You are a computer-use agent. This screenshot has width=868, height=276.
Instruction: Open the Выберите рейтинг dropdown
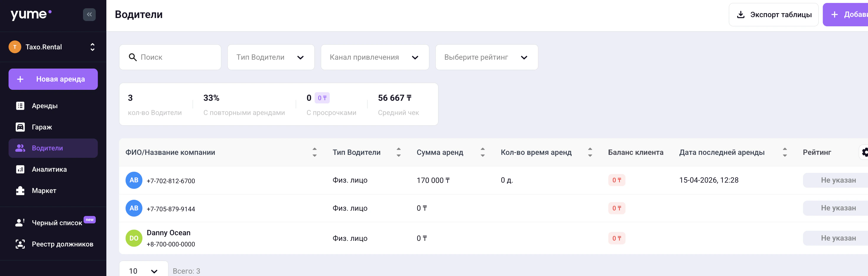click(487, 57)
